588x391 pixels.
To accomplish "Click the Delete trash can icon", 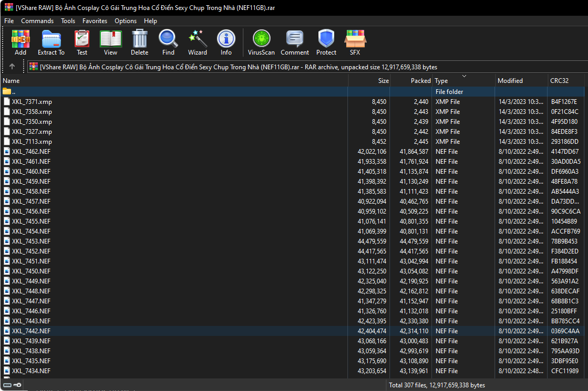I will (139, 42).
